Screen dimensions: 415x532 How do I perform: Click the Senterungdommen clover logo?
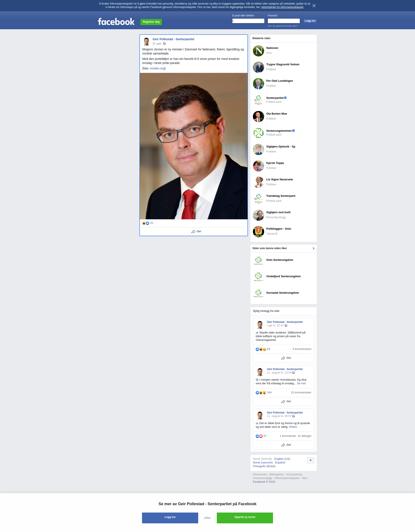[x=259, y=133]
